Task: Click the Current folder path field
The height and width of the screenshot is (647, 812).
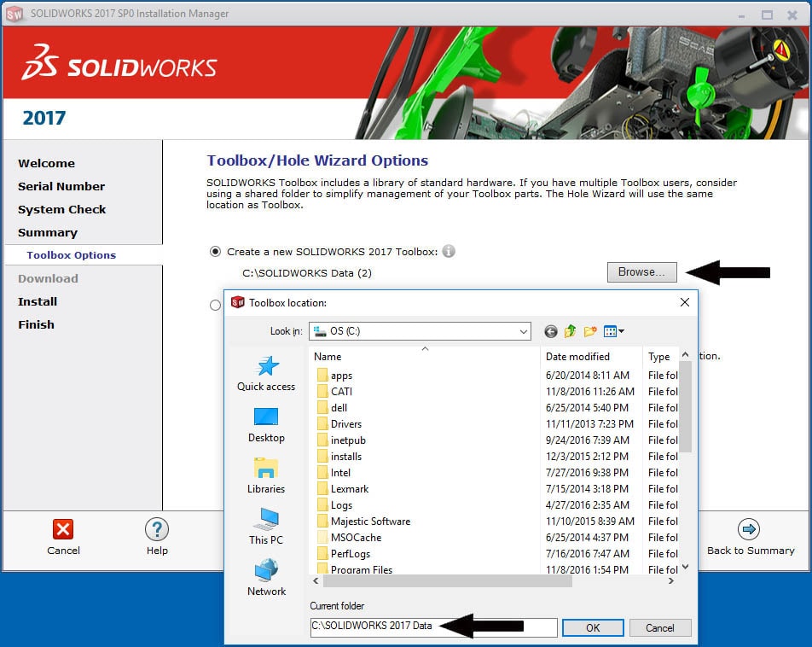Action: (x=433, y=627)
